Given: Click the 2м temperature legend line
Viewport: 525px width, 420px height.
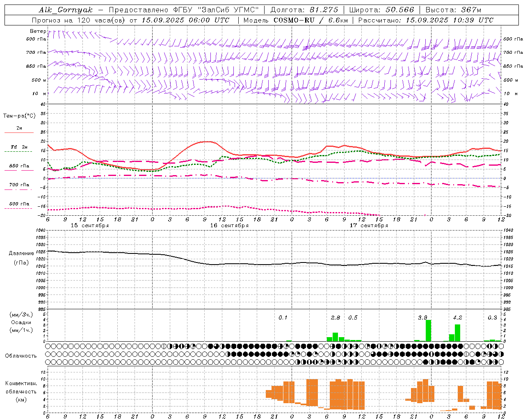Looking at the screenshot, I should [19, 132].
